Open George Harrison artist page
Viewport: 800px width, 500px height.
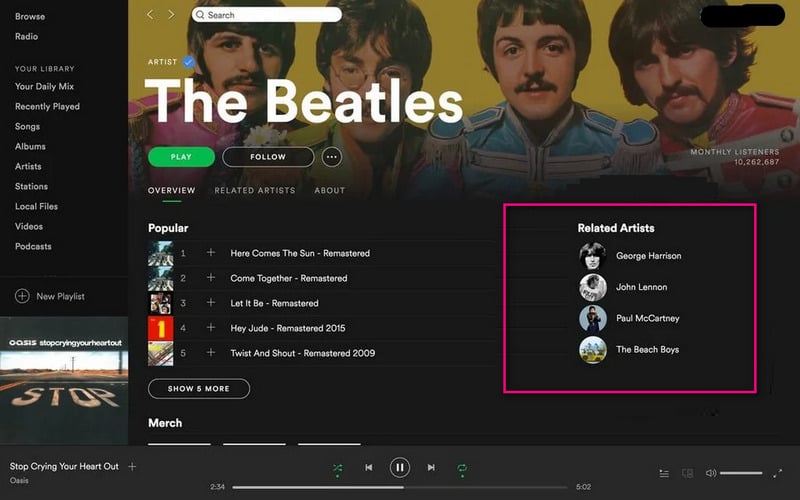pyautogui.click(x=648, y=256)
